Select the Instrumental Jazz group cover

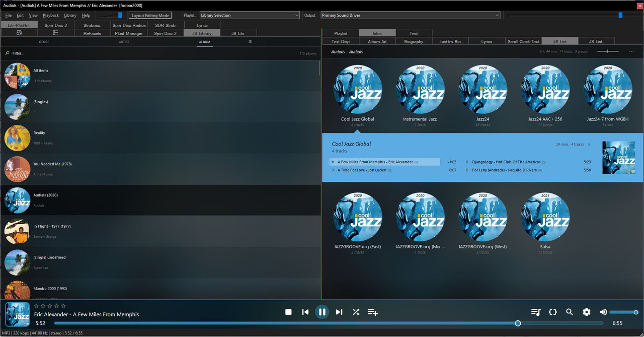[420, 89]
